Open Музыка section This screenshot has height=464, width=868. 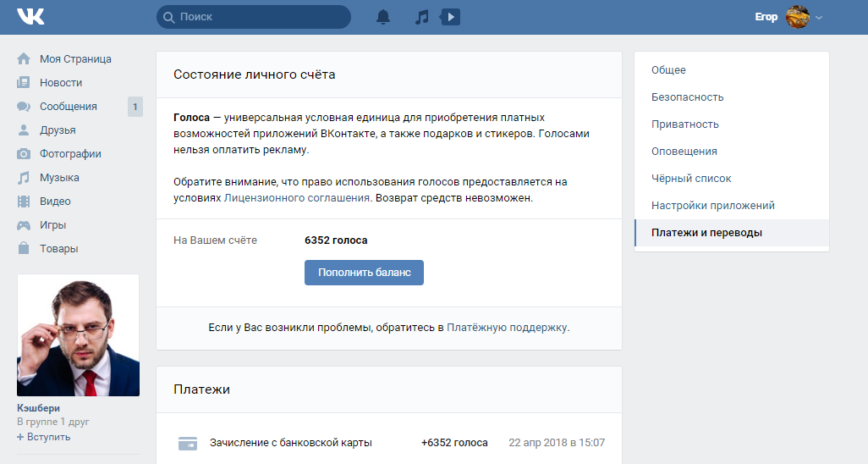click(x=59, y=178)
